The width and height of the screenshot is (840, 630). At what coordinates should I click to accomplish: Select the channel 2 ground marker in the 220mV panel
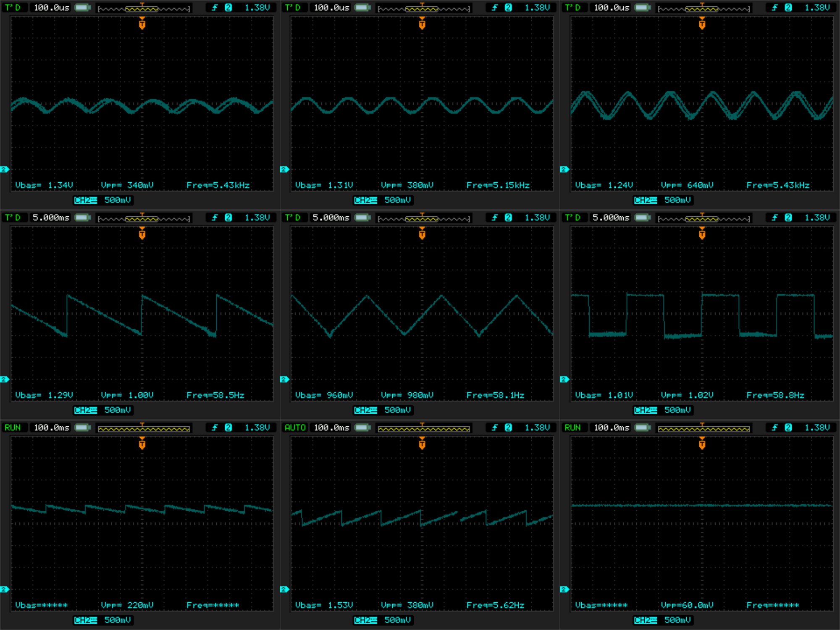click(x=5, y=589)
